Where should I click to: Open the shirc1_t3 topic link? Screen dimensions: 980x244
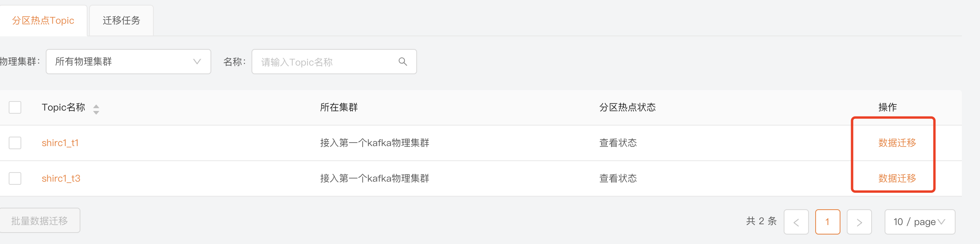tap(61, 178)
